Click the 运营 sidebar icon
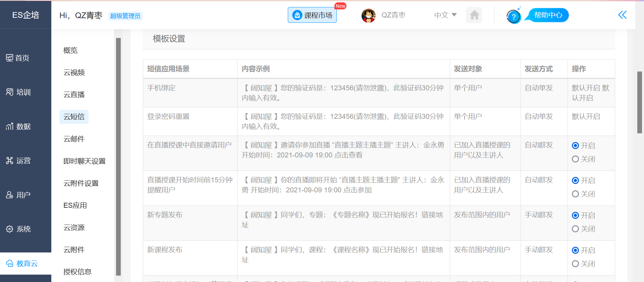The image size is (644, 282). pyautogui.click(x=9, y=160)
